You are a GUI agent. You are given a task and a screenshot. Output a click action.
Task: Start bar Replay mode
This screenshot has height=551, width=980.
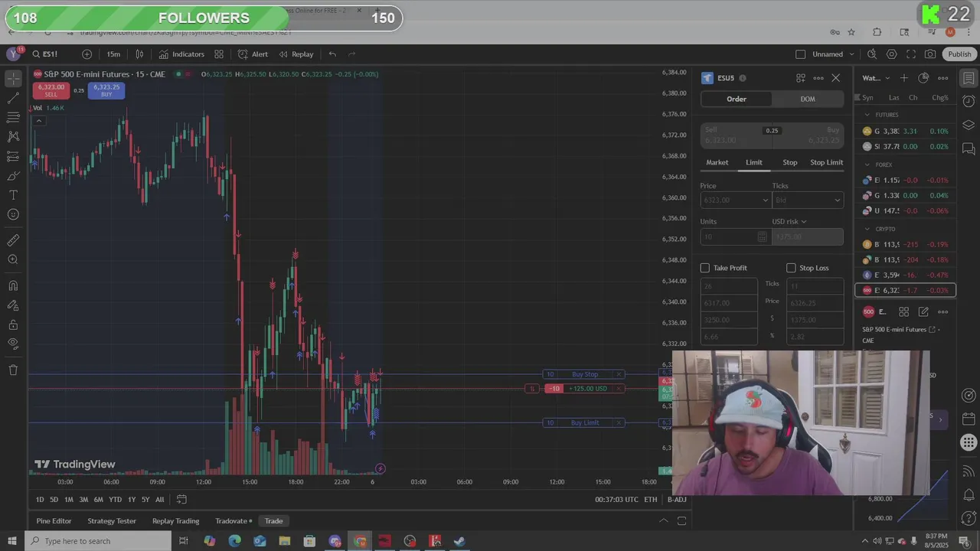[296, 54]
